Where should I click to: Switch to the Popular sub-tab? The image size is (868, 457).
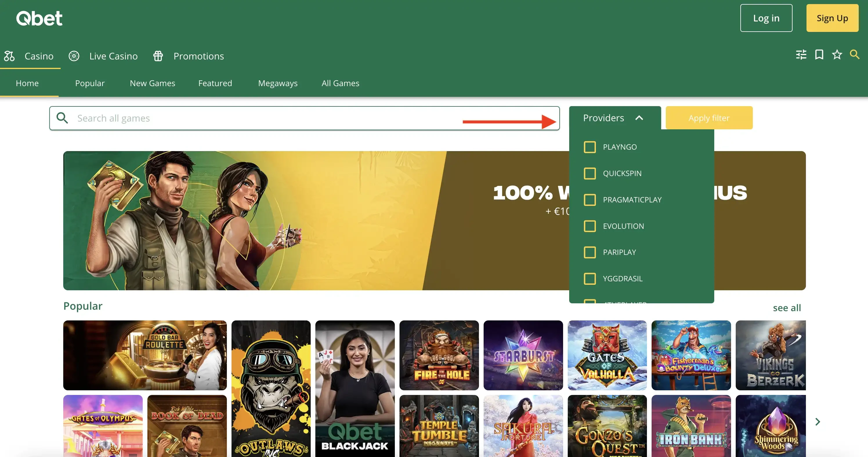pyautogui.click(x=90, y=83)
